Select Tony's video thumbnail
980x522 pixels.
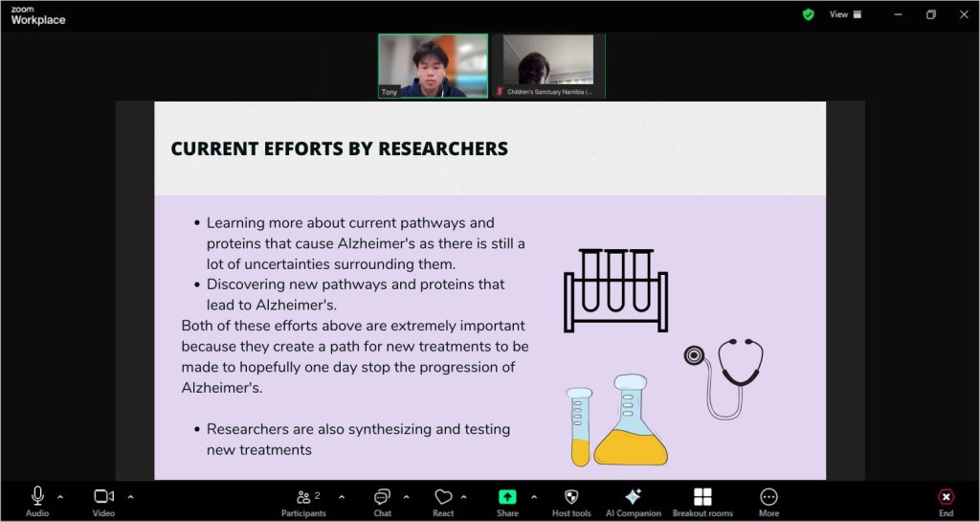click(x=434, y=66)
